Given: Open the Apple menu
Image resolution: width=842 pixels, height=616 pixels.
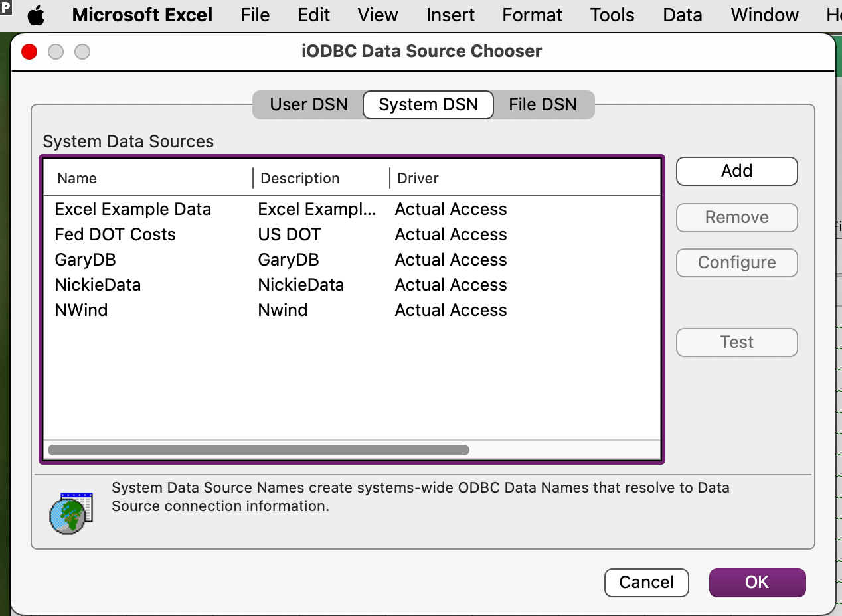Looking at the screenshot, I should (x=36, y=15).
